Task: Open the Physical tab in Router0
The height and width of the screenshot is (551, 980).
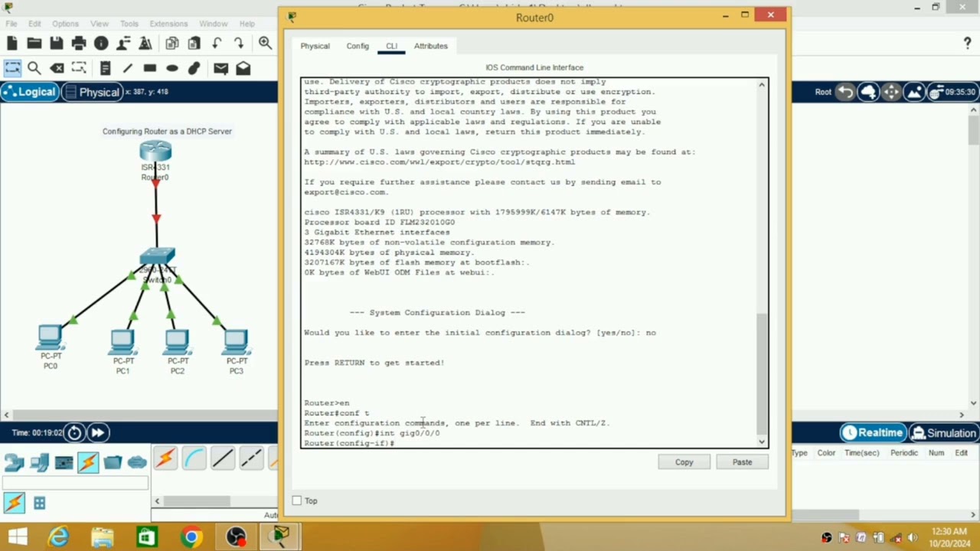Action: [x=315, y=46]
